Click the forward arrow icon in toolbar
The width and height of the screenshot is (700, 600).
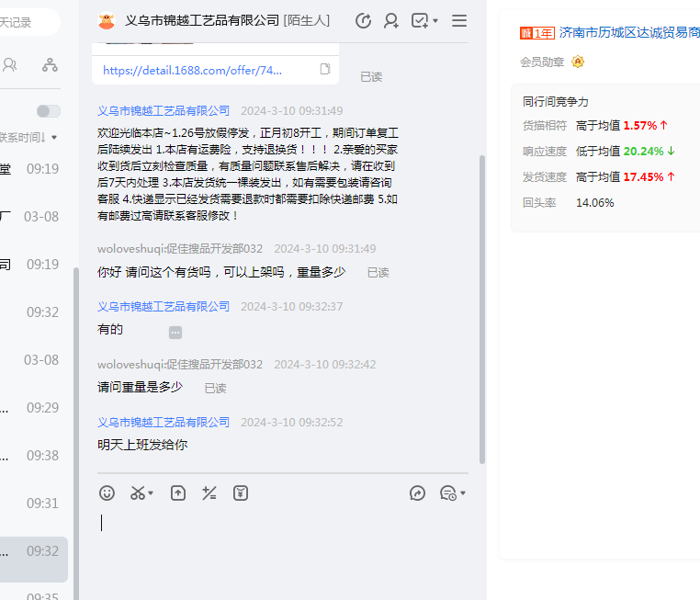tap(417, 493)
